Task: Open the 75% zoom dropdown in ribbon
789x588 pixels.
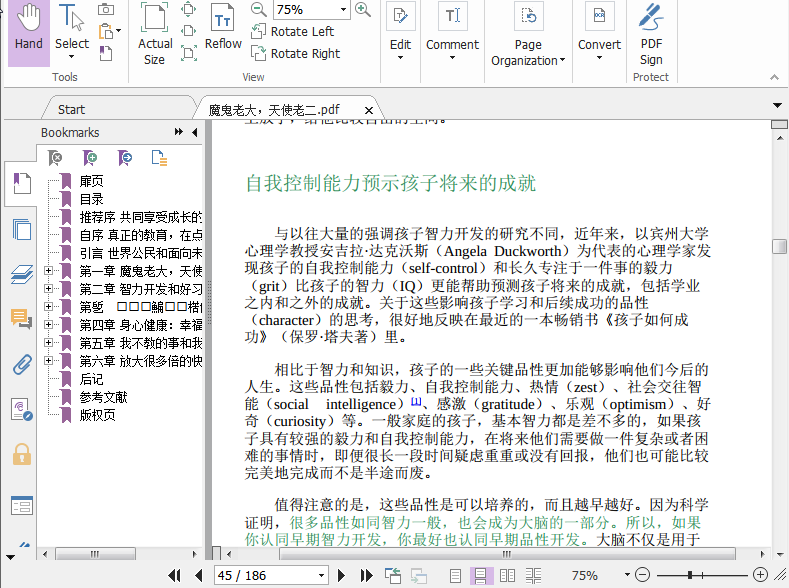Action: click(343, 10)
